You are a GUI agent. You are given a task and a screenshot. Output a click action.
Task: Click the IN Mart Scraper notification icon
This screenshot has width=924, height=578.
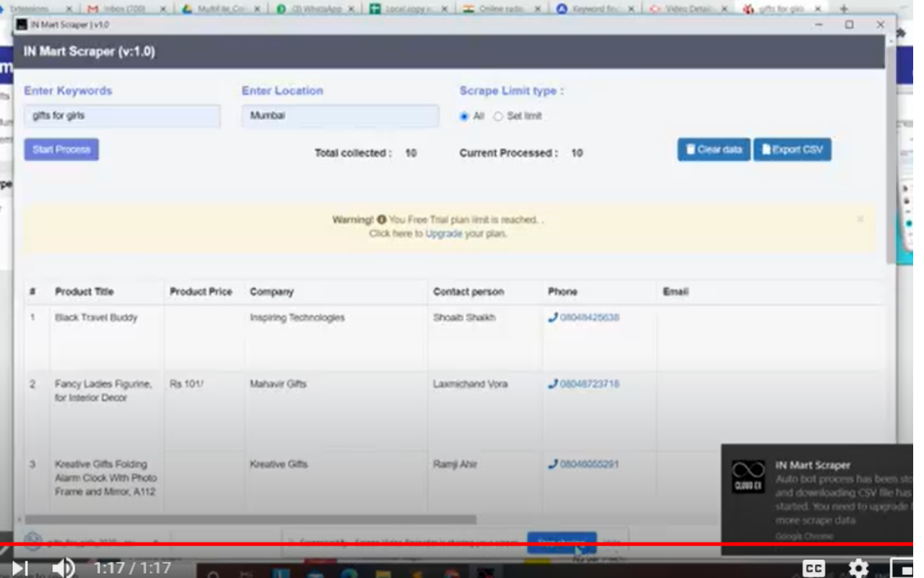point(748,477)
